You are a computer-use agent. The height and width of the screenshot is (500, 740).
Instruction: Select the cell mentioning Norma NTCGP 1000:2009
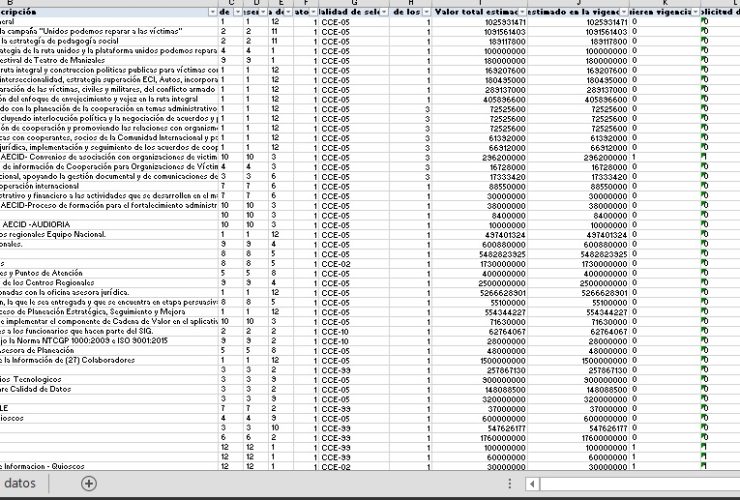(109, 341)
